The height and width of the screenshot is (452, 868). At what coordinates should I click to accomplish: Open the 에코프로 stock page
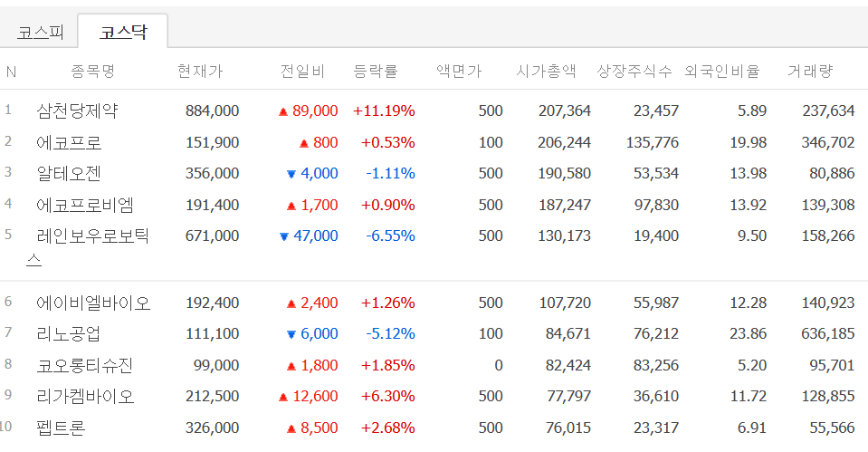click(69, 142)
